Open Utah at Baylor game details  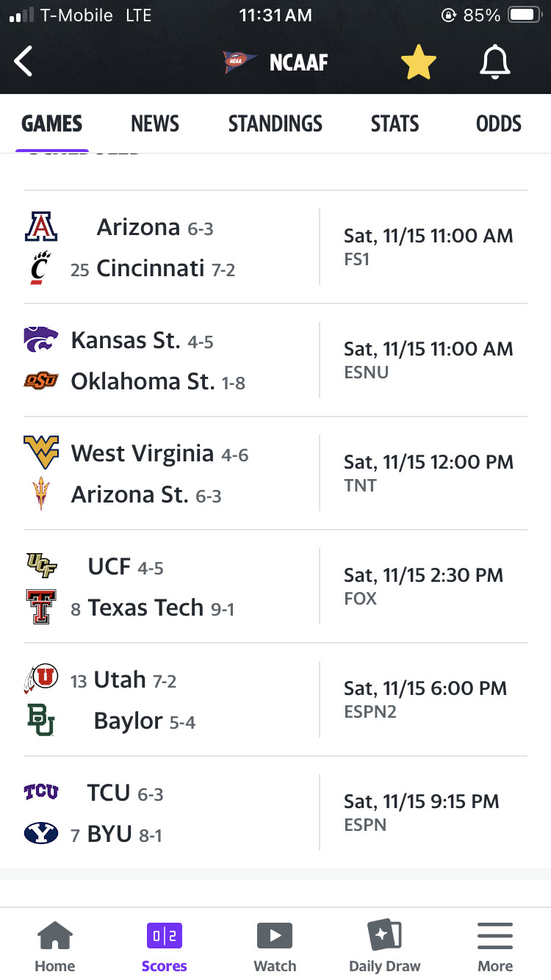275,699
